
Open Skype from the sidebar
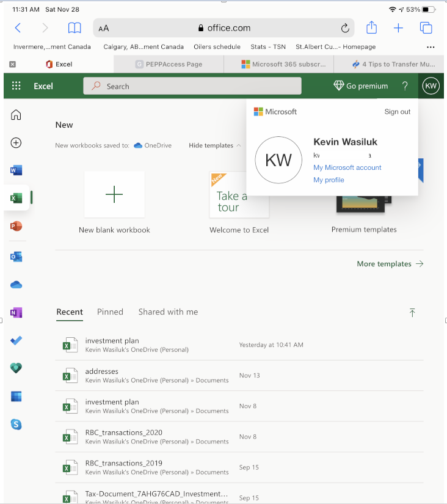click(x=16, y=425)
